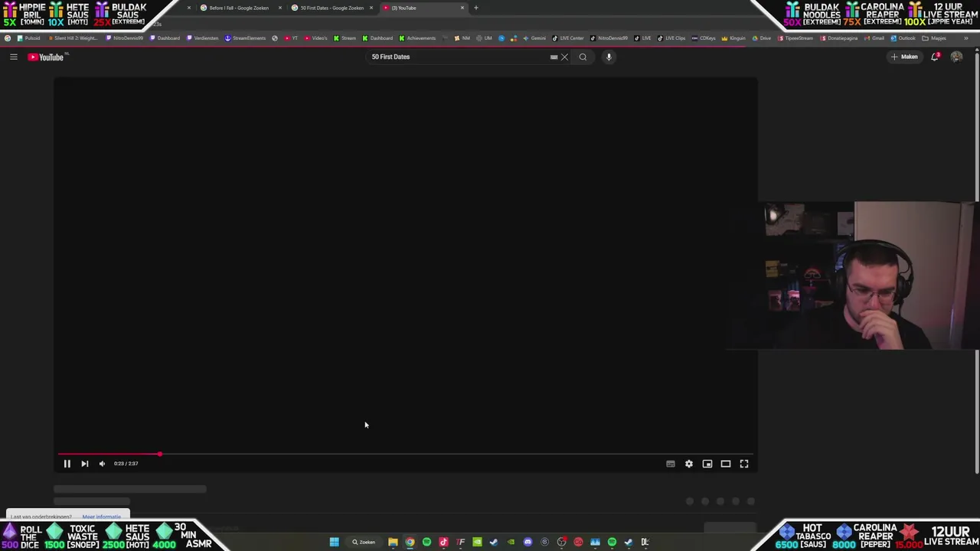The image size is (980, 551).
Task: Open the first Spotify taskbar icon
Action: [x=426, y=542]
